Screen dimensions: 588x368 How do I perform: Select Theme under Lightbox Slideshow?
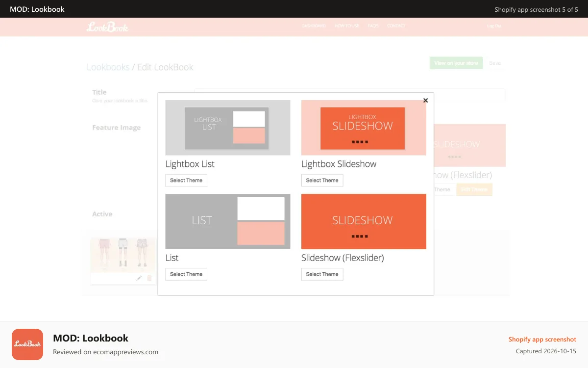(322, 181)
